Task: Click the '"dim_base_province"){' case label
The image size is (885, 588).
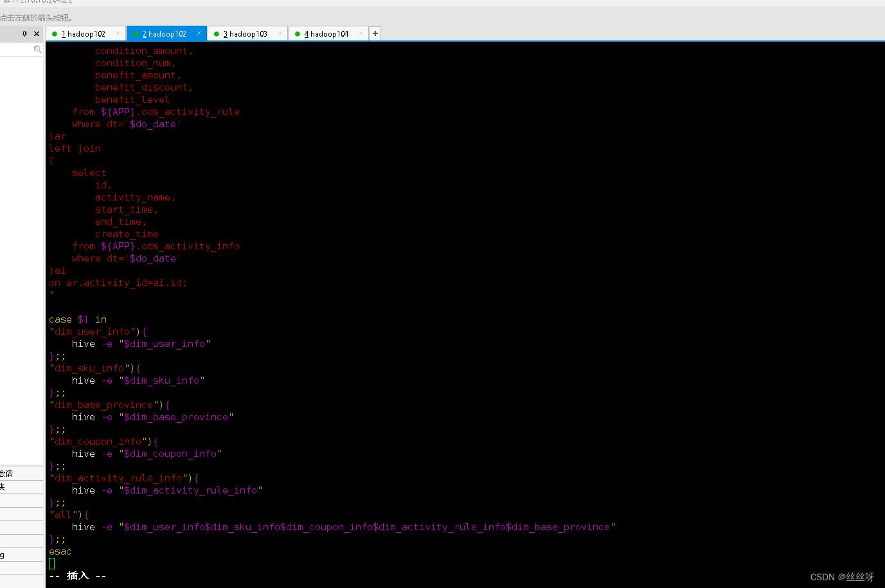Action: coord(109,405)
